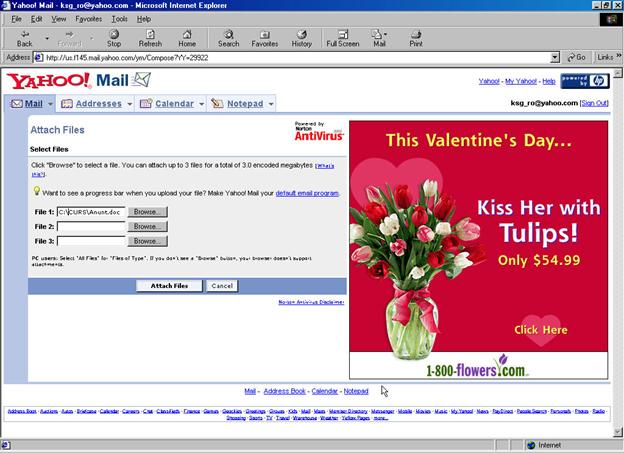624x453 pixels.
Task: Click the File 1 path input field
Action: [91, 212]
